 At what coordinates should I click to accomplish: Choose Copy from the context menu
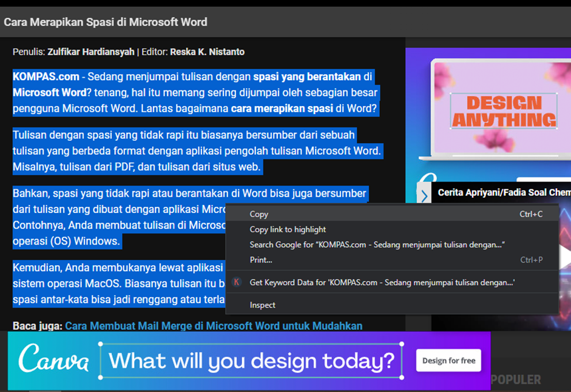pos(392,214)
